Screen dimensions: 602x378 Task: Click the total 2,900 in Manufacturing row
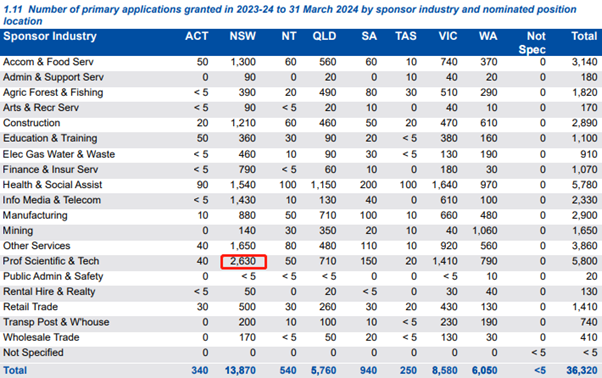[584, 216]
